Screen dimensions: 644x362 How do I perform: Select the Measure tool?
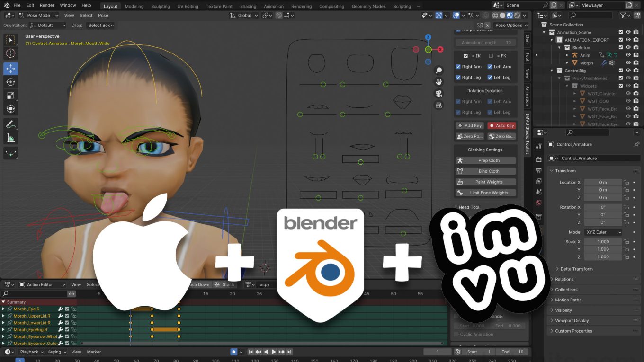click(11, 138)
